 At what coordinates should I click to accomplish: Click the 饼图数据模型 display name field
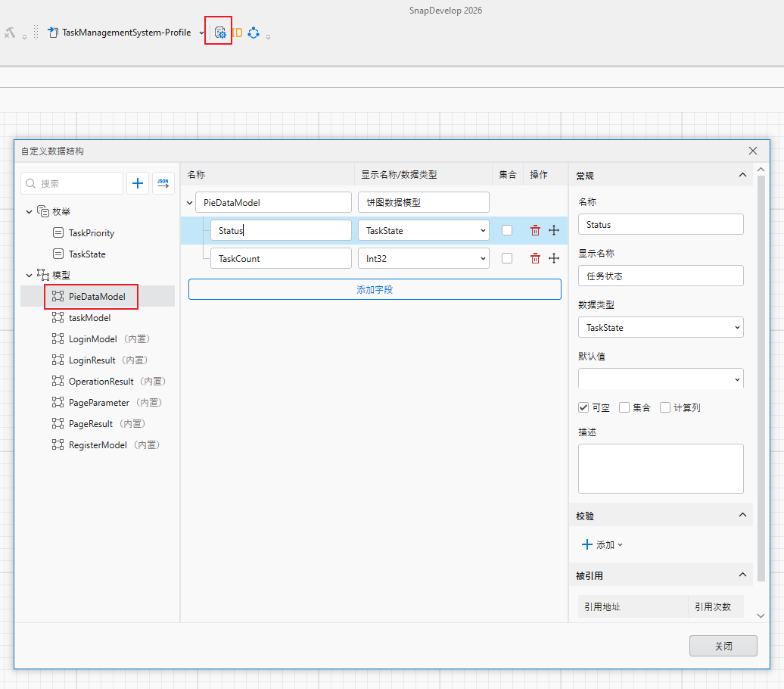pos(424,203)
